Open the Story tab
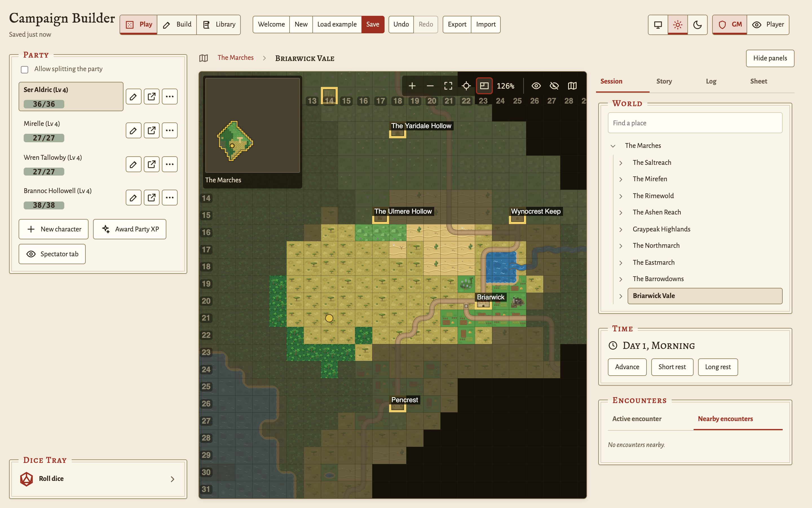Viewport: 812px width, 508px height. (664, 81)
